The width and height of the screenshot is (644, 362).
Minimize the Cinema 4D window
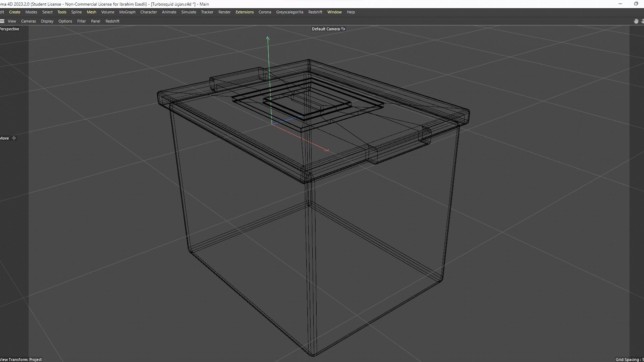(x=620, y=4)
